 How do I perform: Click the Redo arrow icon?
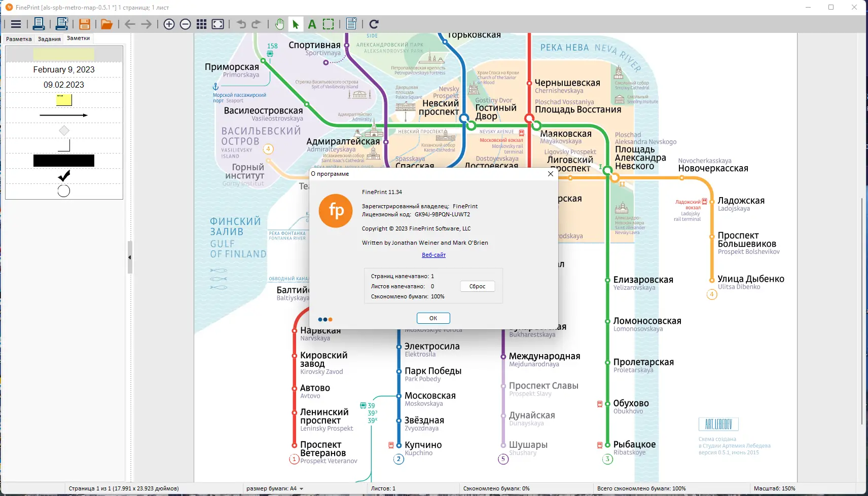(257, 24)
